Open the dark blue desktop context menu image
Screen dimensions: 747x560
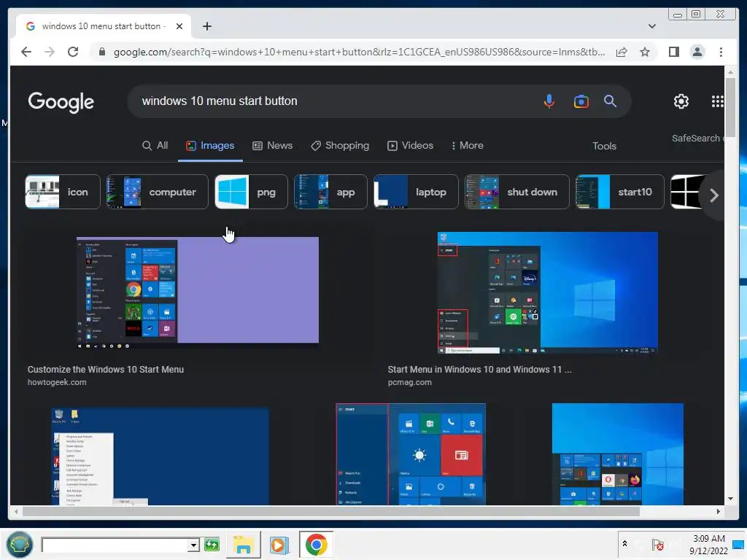pos(160,456)
